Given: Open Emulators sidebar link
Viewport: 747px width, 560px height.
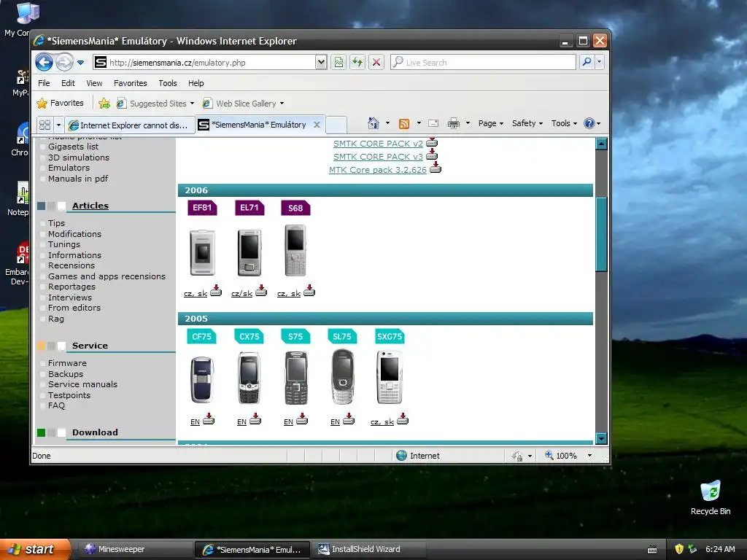Looking at the screenshot, I should [x=69, y=168].
